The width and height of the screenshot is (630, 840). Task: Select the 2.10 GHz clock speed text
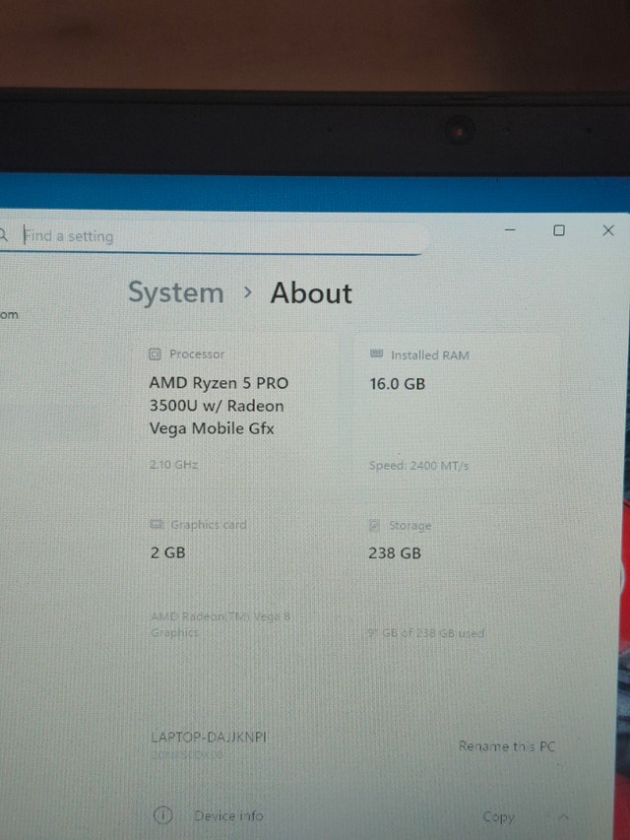click(x=173, y=465)
